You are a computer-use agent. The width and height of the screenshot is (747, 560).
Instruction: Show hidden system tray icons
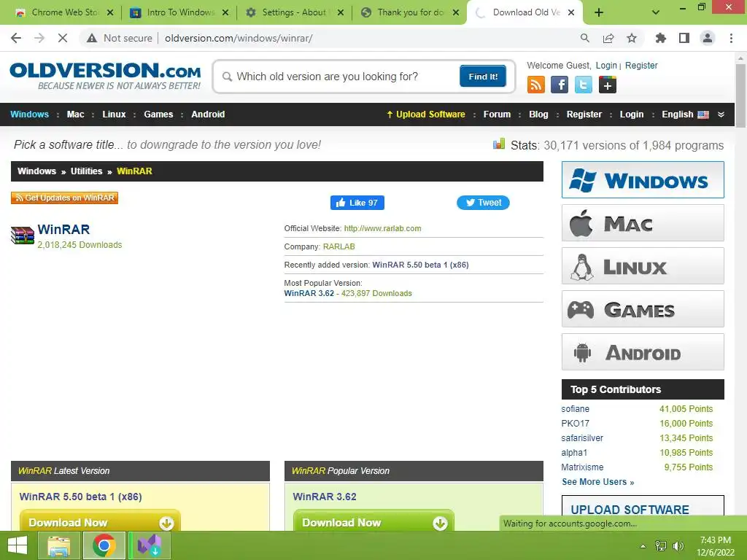click(x=643, y=546)
